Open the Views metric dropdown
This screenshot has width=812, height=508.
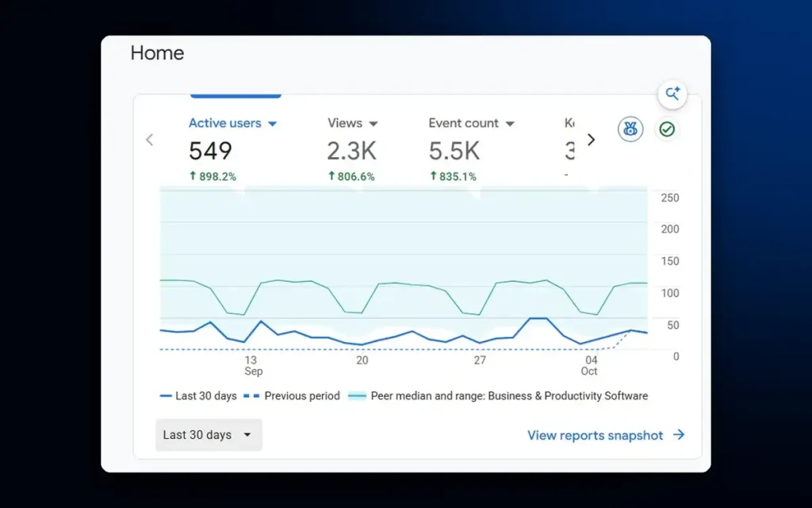[373, 124]
